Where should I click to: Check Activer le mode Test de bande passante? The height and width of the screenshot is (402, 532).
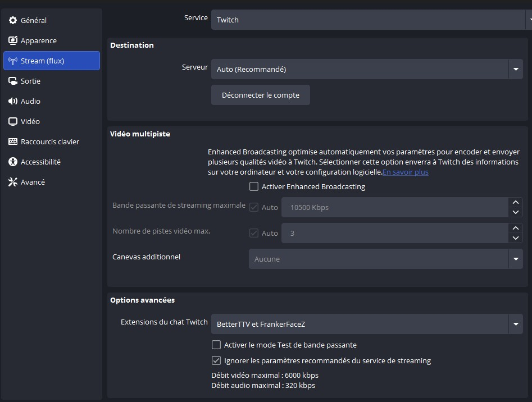click(x=216, y=345)
